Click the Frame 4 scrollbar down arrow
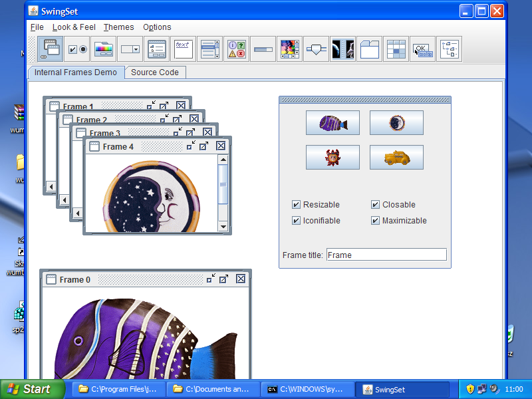 tap(223, 227)
